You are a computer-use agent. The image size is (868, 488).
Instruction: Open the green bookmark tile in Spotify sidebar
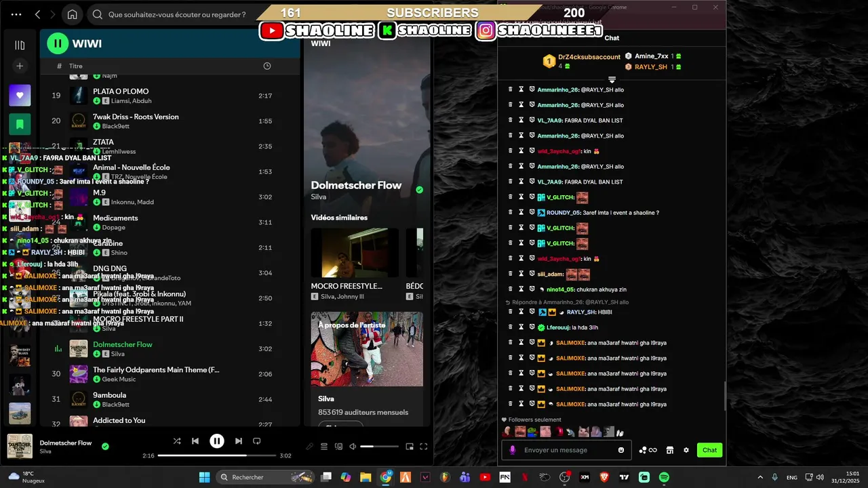20,125
